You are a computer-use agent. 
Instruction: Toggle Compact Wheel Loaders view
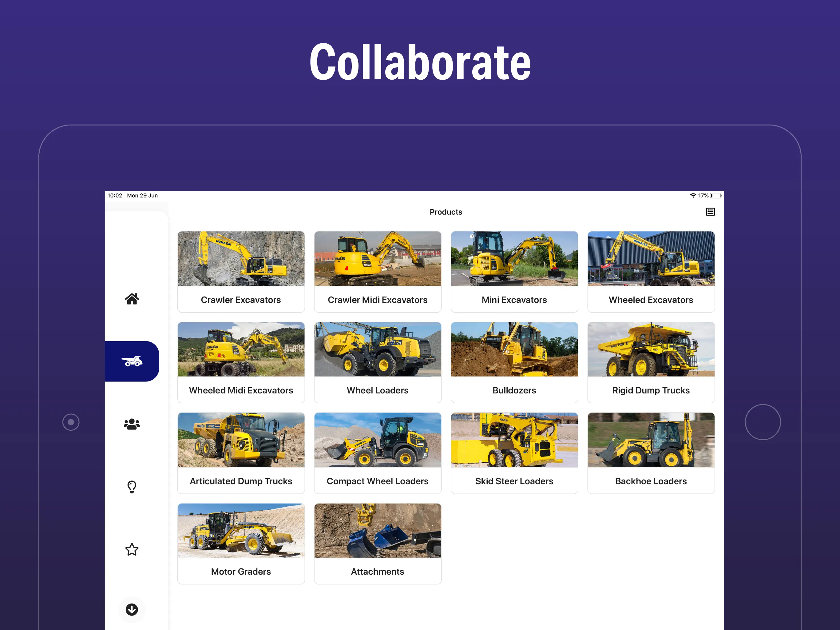(x=378, y=453)
